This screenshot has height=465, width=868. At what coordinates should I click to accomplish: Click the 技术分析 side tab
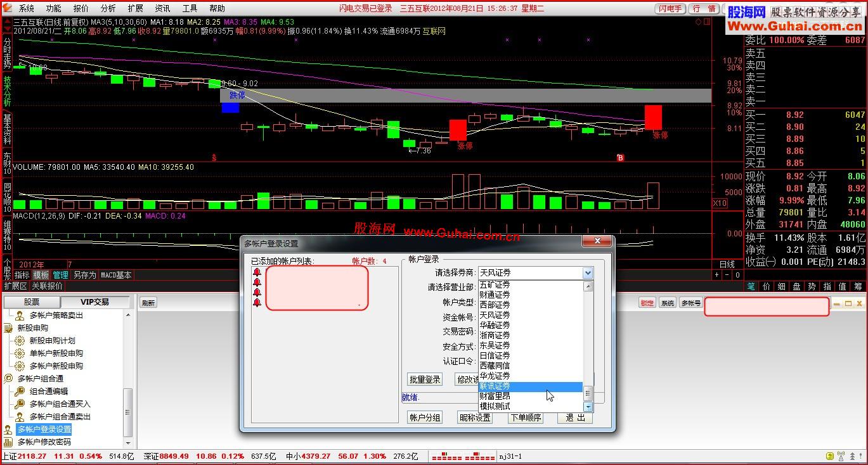[7, 92]
